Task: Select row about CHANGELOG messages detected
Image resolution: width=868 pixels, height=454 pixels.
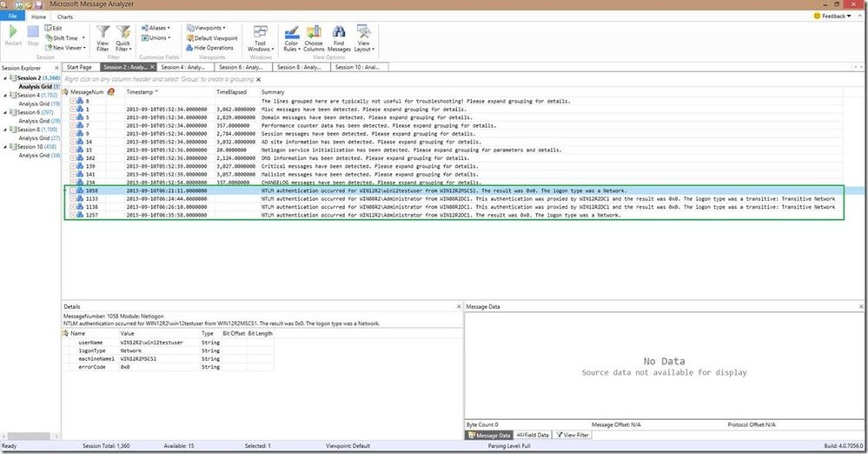Action: (453, 183)
